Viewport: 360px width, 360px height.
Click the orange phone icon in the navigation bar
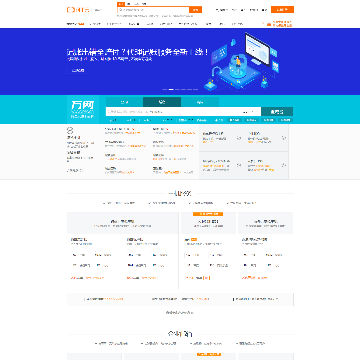tap(268, 24)
